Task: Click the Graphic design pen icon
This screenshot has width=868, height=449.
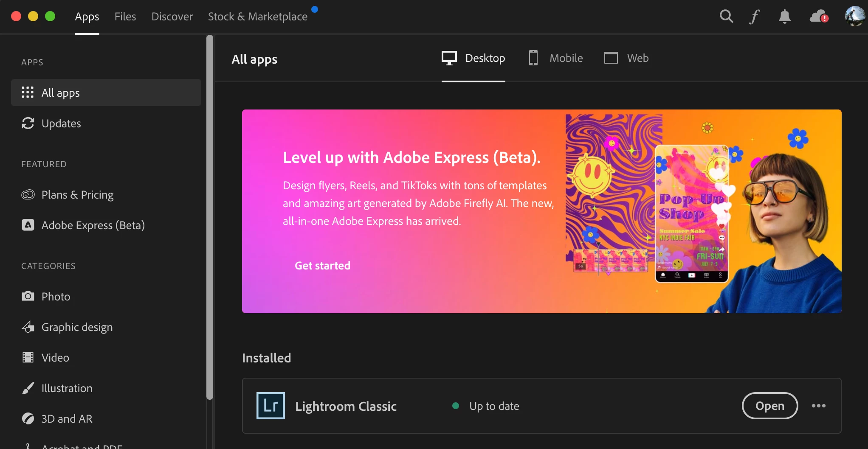Action: [28, 327]
